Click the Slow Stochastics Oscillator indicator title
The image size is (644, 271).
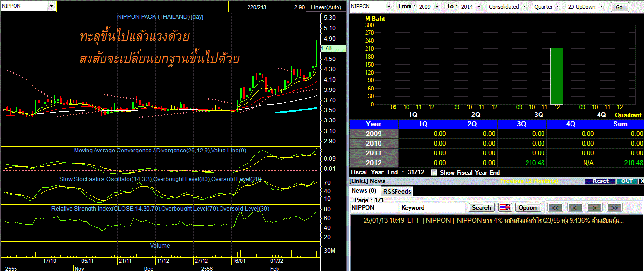[161, 179]
